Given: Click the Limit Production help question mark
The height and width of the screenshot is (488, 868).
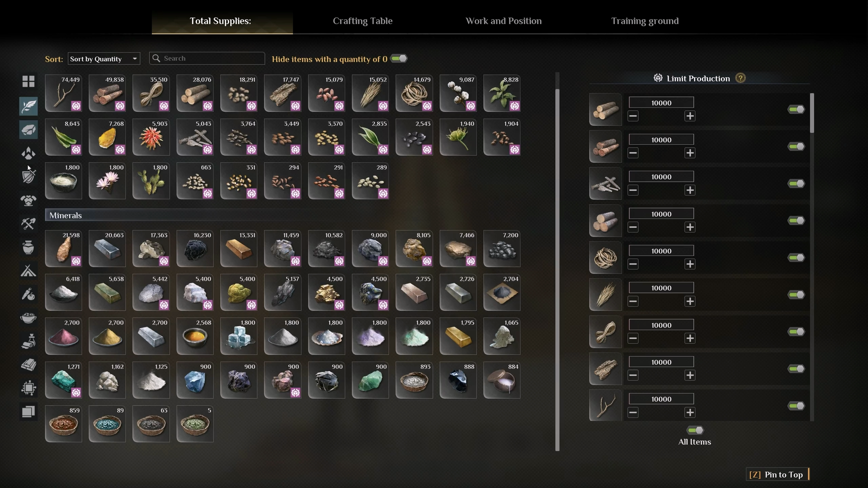Looking at the screenshot, I should [x=740, y=78].
